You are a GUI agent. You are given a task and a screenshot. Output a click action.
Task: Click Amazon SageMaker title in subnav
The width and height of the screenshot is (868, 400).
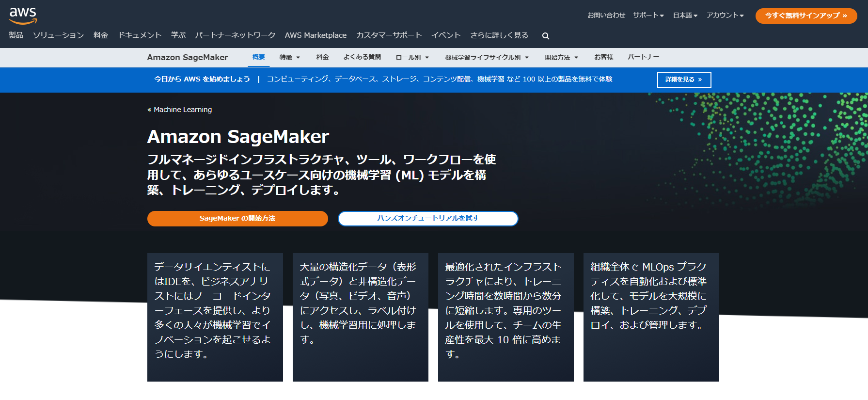(188, 57)
